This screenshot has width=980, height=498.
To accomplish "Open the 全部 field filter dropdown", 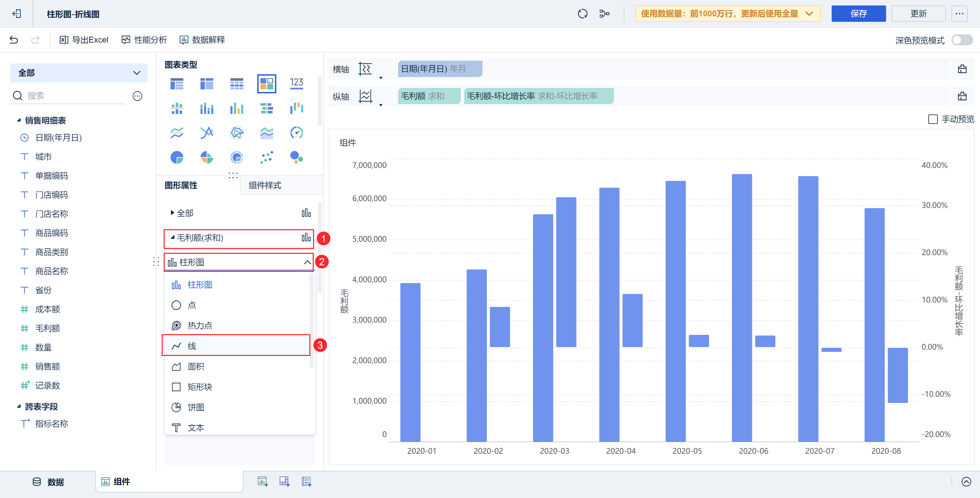I will (79, 73).
